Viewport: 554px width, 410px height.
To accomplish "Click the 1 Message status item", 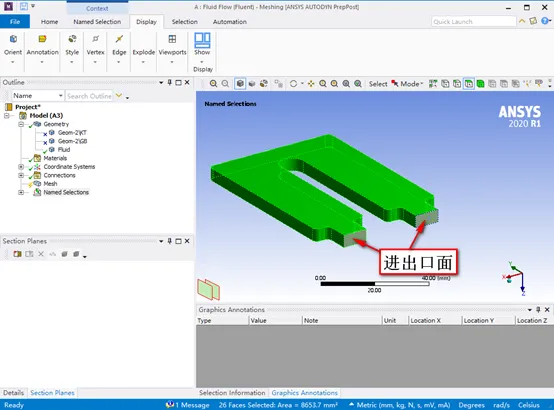I will coord(188,405).
